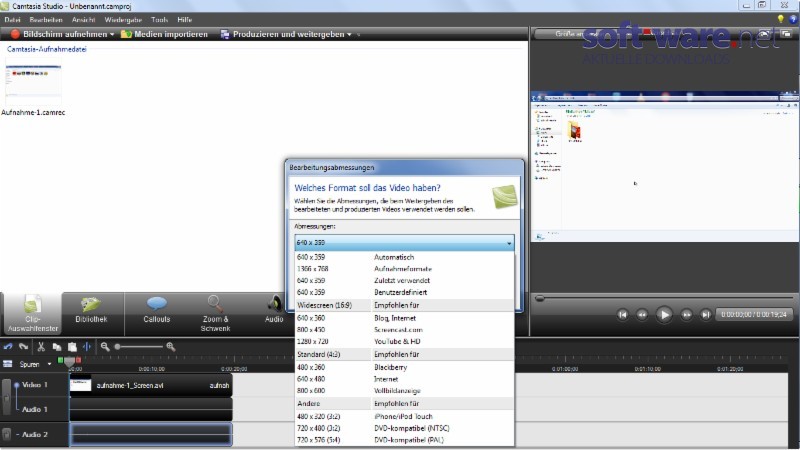Split the clip at playhead icon
This screenshot has height=450, width=800.
click(x=87, y=346)
